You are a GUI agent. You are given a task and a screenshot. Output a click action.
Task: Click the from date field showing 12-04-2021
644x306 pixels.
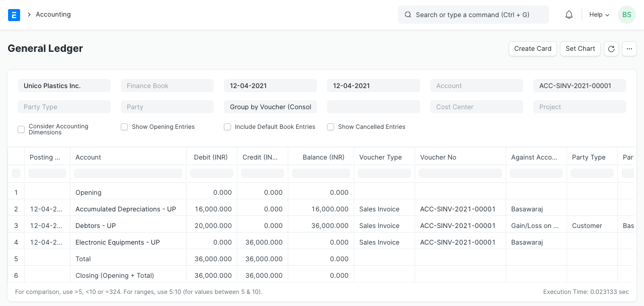point(270,86)
